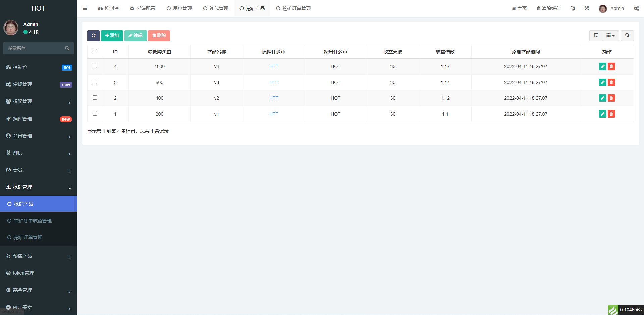The image size is (644, 315).
Task: Switch to the 钱包管理 tab
Action: tap(216, 8)
